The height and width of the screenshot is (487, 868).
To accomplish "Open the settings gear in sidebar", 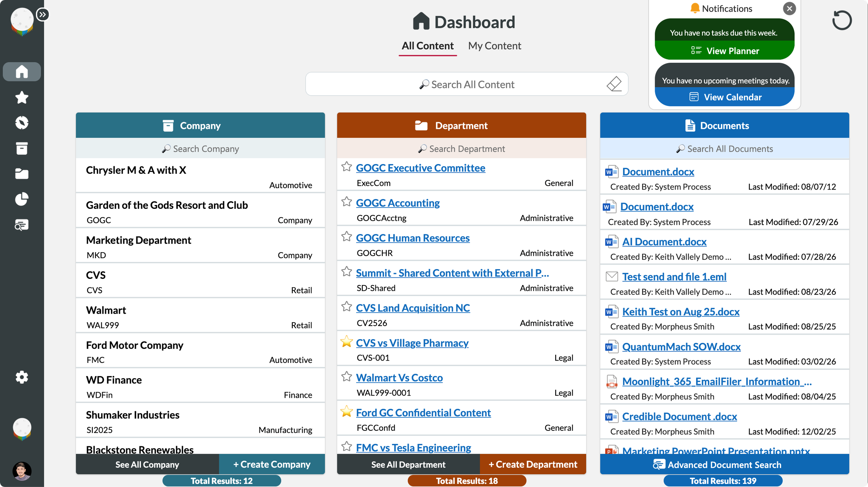I will point(22,377).
